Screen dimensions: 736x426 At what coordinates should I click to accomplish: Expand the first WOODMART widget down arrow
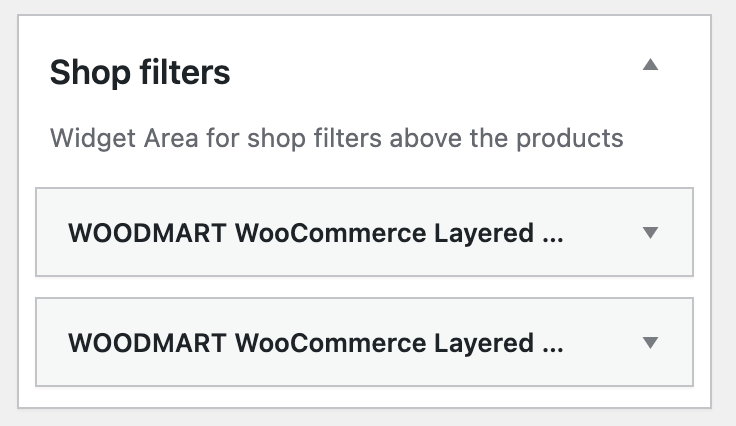pos(650,232)
